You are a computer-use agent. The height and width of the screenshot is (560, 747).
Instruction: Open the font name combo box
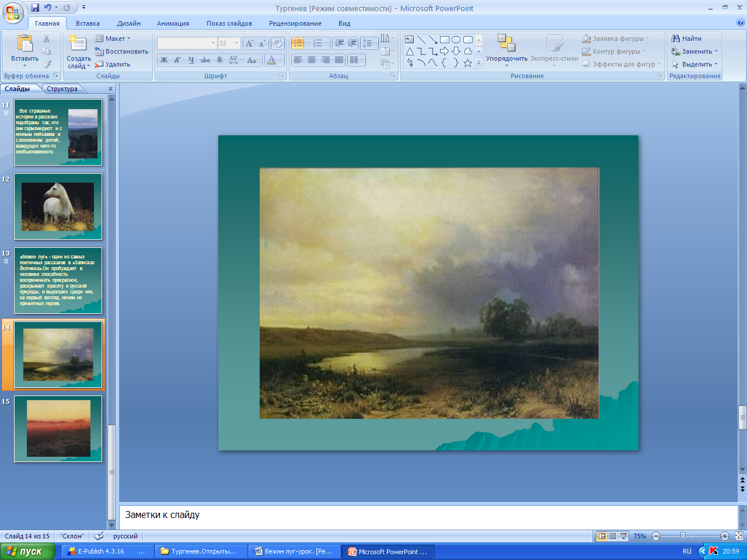[x=187, y=43]
